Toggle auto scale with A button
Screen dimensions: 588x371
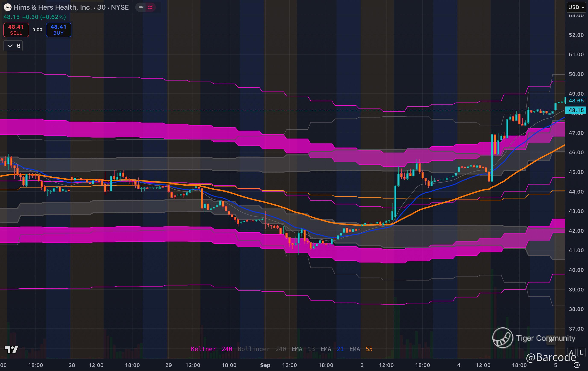point(571,352)
